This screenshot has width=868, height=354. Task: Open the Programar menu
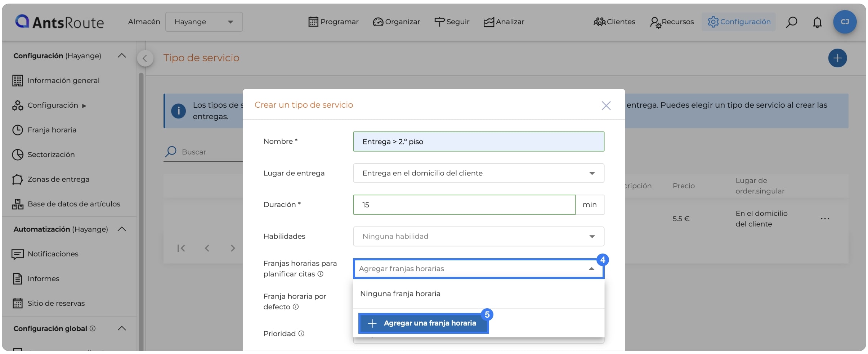coord(334,22)
